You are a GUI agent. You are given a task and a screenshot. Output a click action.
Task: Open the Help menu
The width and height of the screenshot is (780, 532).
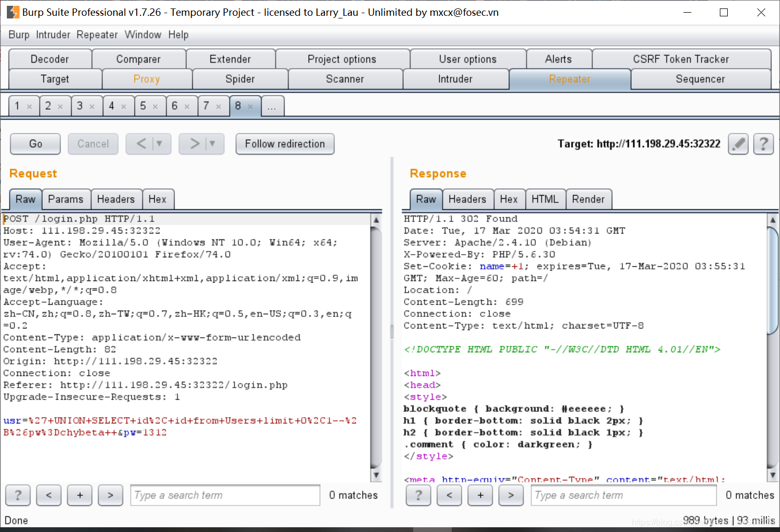(178, 35)
